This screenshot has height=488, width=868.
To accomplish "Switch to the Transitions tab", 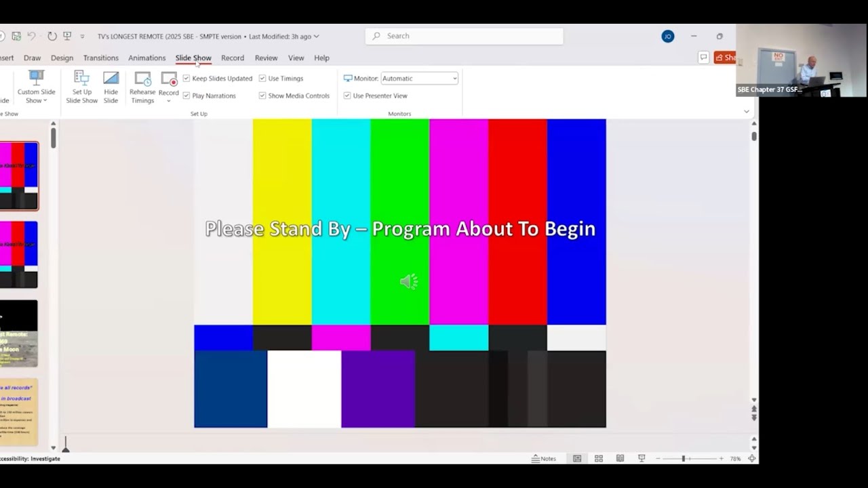I will point(100,58).
